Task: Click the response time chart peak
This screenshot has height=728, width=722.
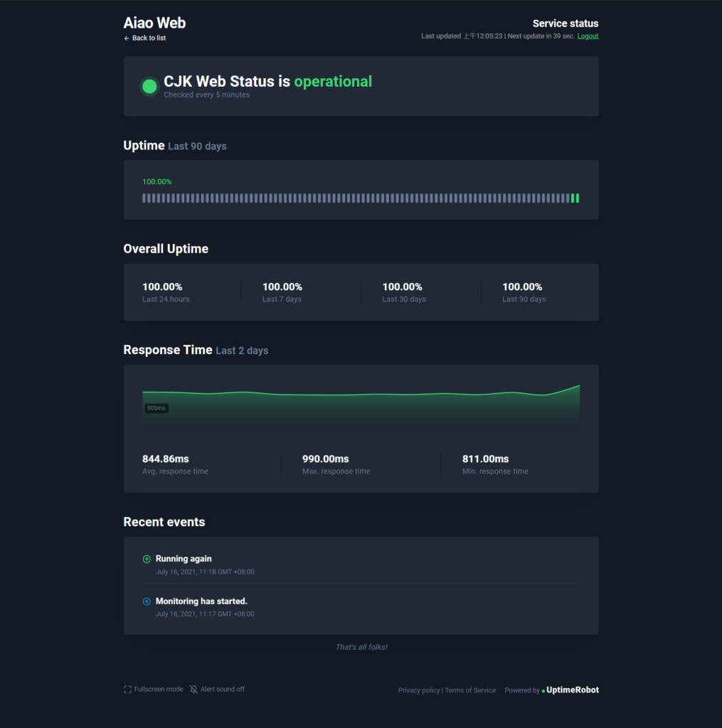Action: (579, 386)
